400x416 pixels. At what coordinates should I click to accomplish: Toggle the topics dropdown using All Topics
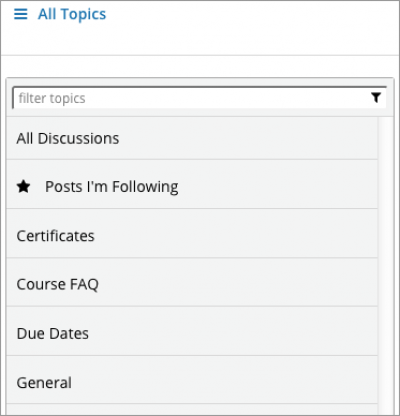coord(72,14)
